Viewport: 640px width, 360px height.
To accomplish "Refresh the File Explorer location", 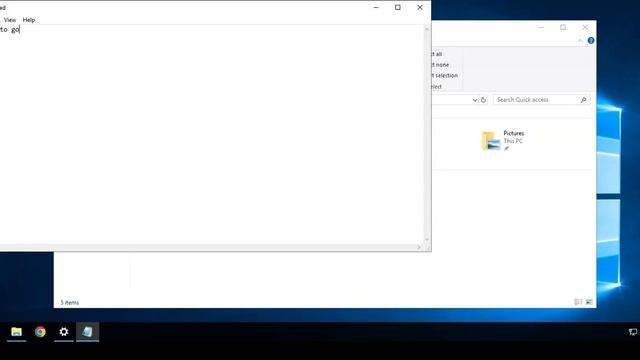I will point(483,100).
